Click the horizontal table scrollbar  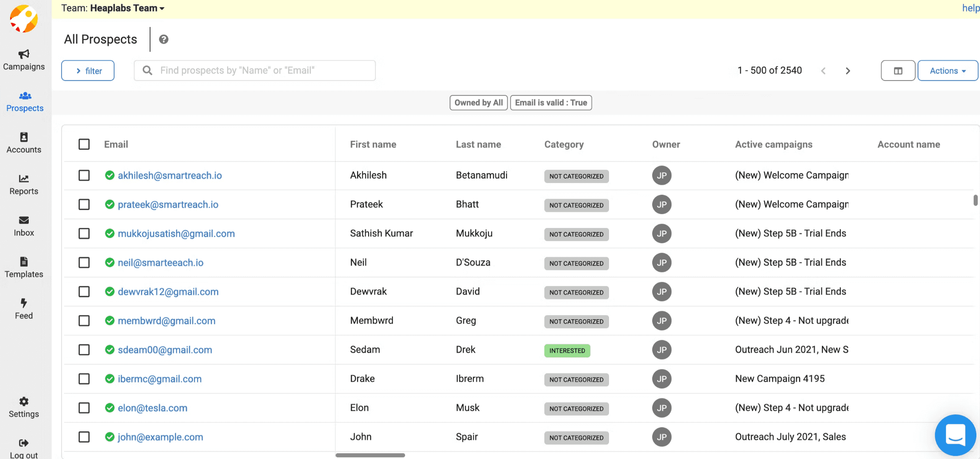click(x=370, y=455)
